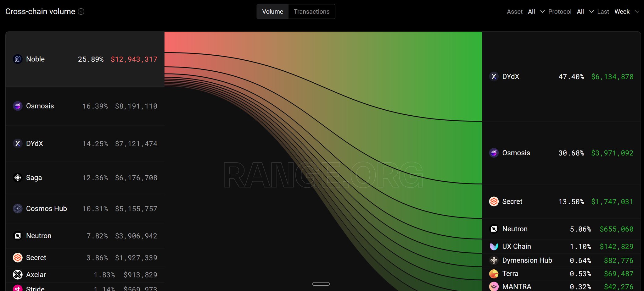Image resolution: width=644 pixels, height=291 pixels.
Task: Click the Secret logo in the source list
Action: coord(18,258)
